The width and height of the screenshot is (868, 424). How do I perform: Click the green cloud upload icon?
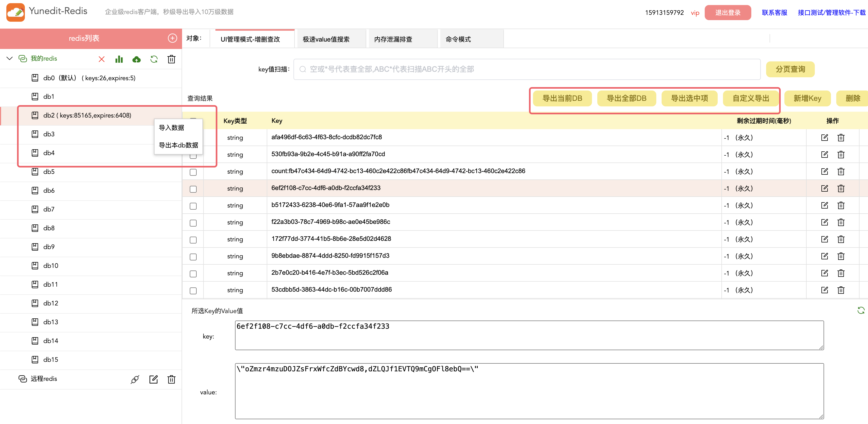click(x=137, y=59)
